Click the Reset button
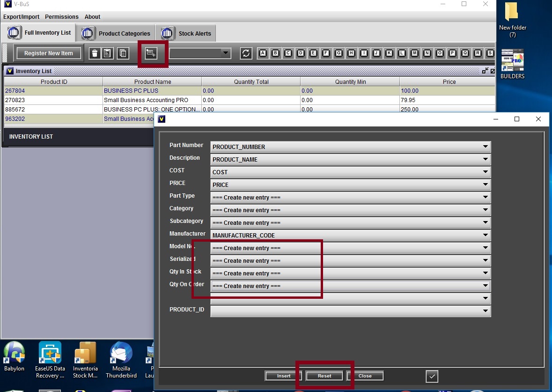This screenshot has height=392, width=552. (324, 376)
